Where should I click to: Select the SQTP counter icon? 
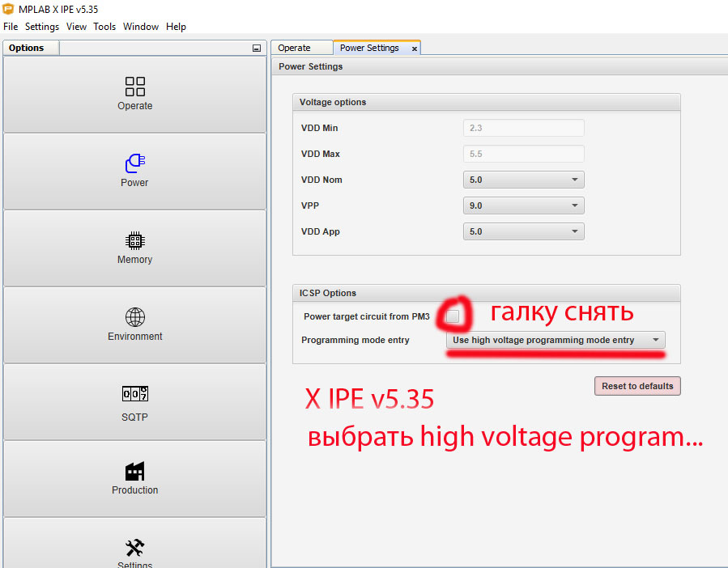[135, 394]
